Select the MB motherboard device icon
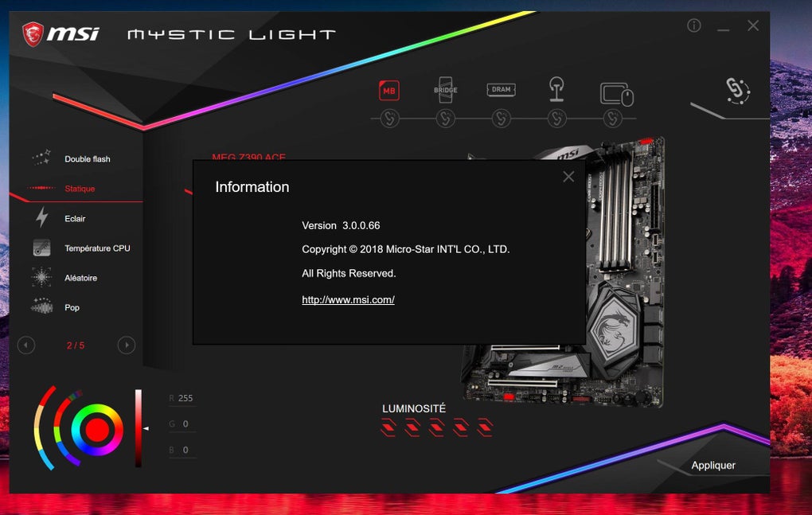Viewport: 812px width, 515px height. [x=389, y=91]
